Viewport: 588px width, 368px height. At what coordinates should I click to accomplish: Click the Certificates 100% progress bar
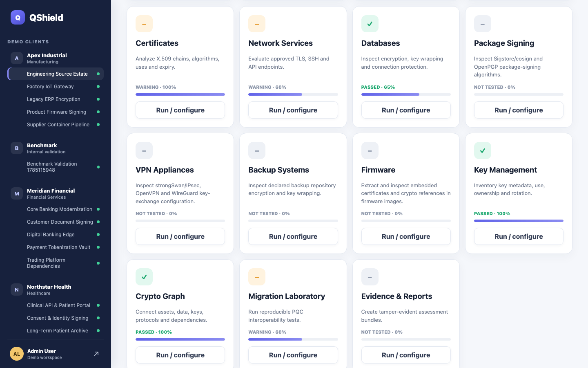click(180, 94)
